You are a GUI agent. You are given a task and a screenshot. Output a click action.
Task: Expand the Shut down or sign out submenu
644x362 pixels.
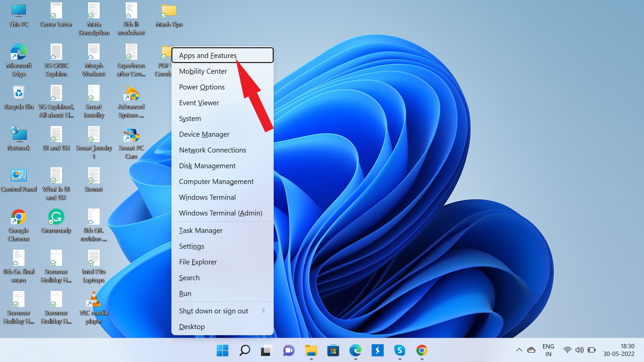213,311
